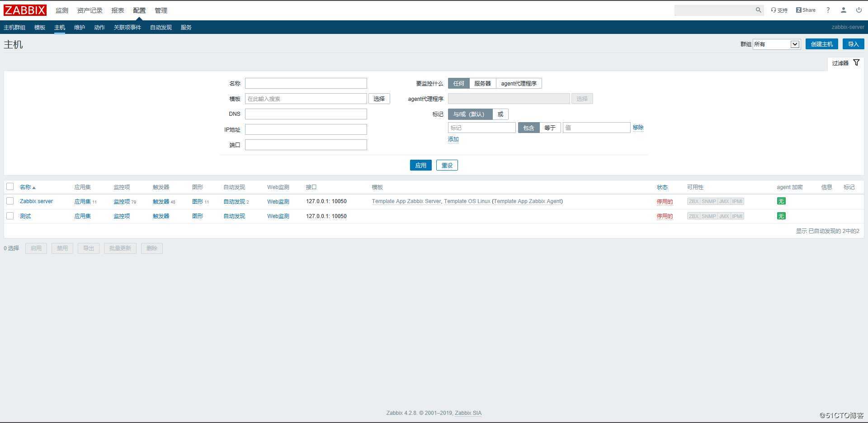Image resolution: width=868 pixels, height=423 pixels.
Task: Go to 模板 submenu
Action: 40,27
